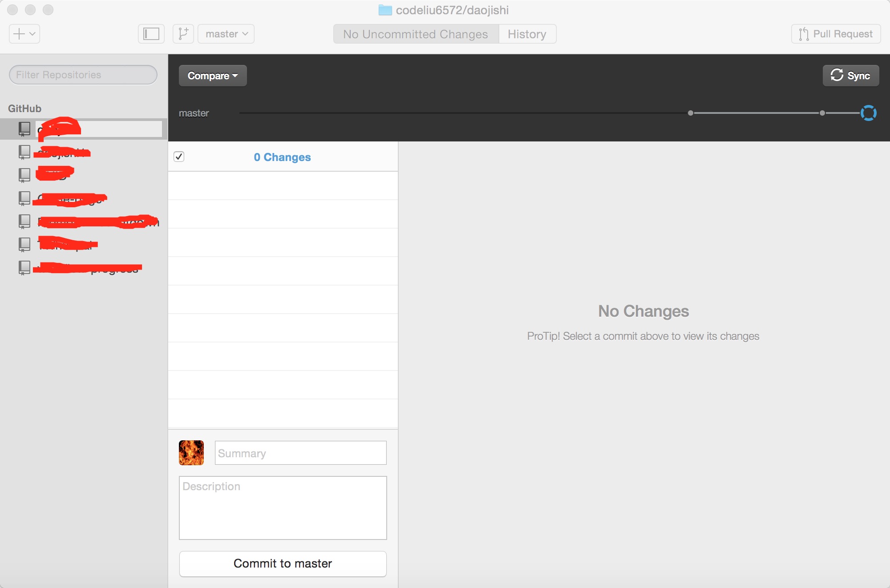
Task: Click the Sync button to sync repository
Action: pyautogui.click(x=851, y=76)
